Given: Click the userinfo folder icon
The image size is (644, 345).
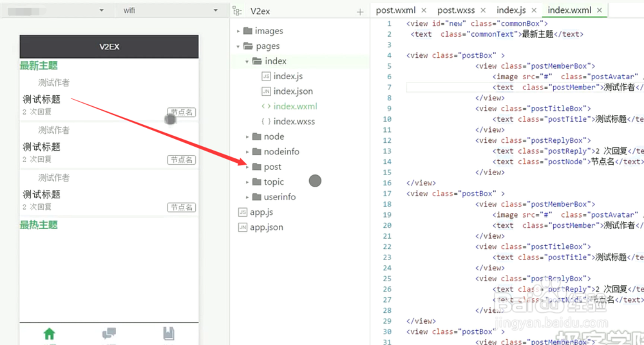Looking at the screenshot, I should [x=257, y=197].
